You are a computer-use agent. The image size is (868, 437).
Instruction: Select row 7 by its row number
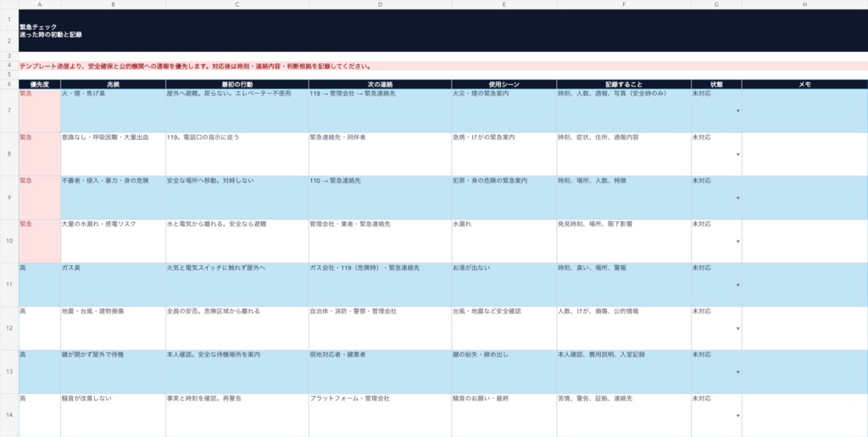[8, 111]
